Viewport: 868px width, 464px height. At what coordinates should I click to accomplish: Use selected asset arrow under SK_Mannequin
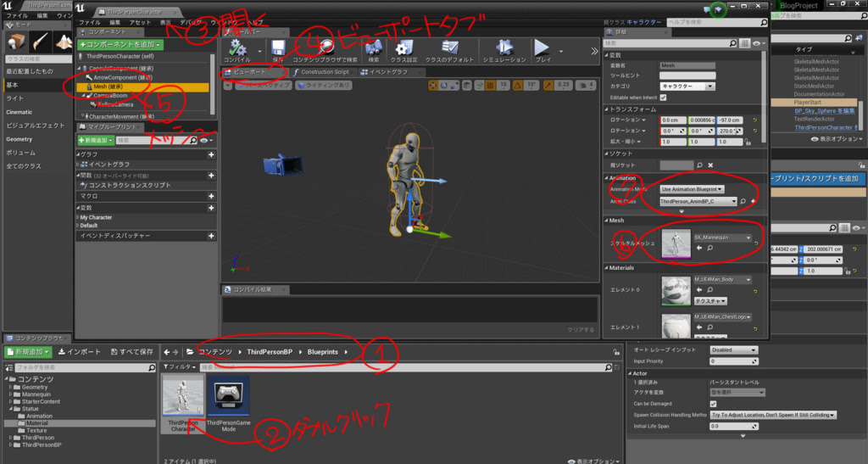[699, 248]
